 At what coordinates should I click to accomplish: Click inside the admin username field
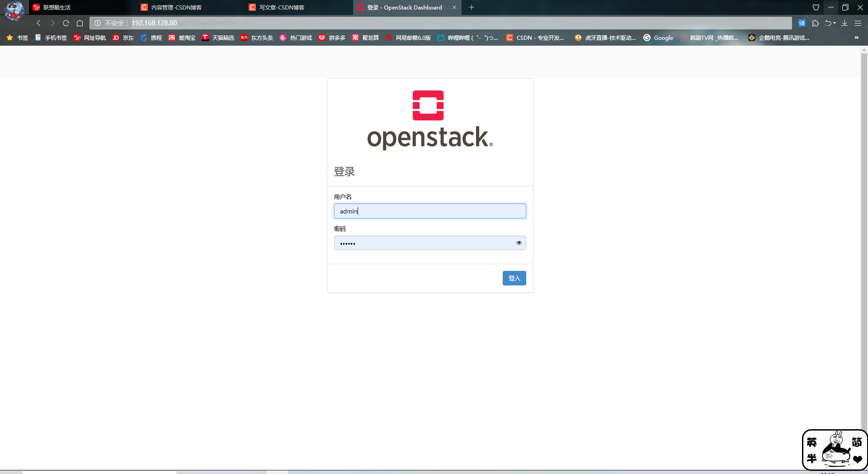point(429,211)
